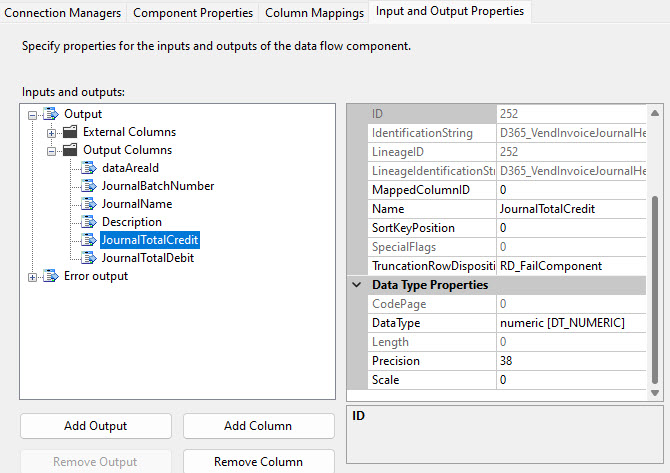The height and width of the screenshot is (473, 670).
Task: Switch to Column Mappings tab
Action: pos(314,13)
